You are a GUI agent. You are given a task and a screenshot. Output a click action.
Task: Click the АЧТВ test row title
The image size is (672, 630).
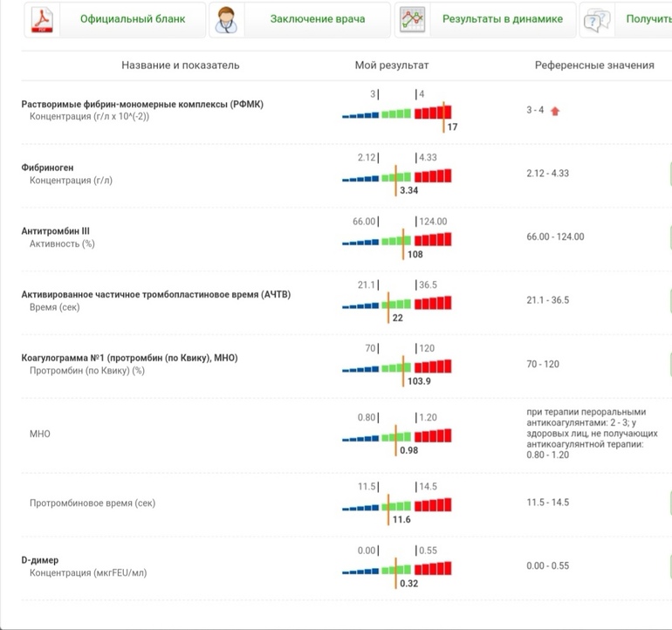tap(155, 295)
